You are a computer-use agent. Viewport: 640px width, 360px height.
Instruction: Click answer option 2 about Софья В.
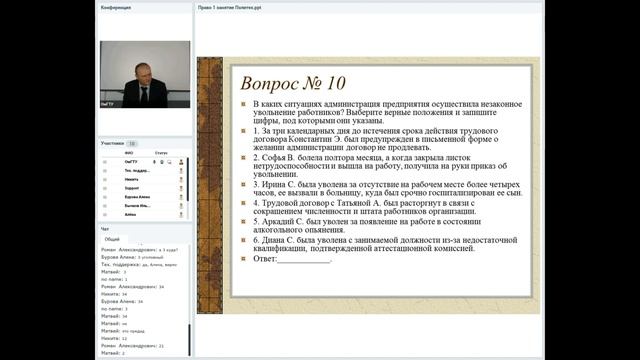click(380, 166)
